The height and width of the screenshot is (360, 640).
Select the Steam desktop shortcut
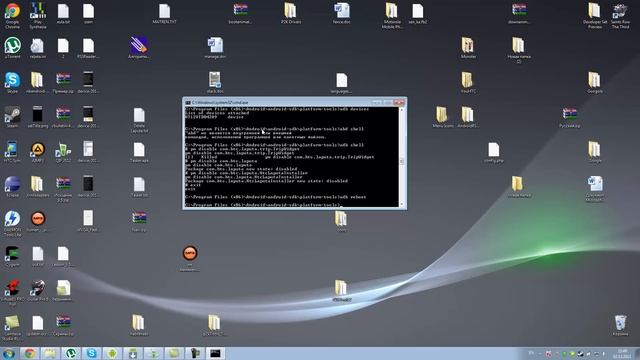click(x=12, y=117)
